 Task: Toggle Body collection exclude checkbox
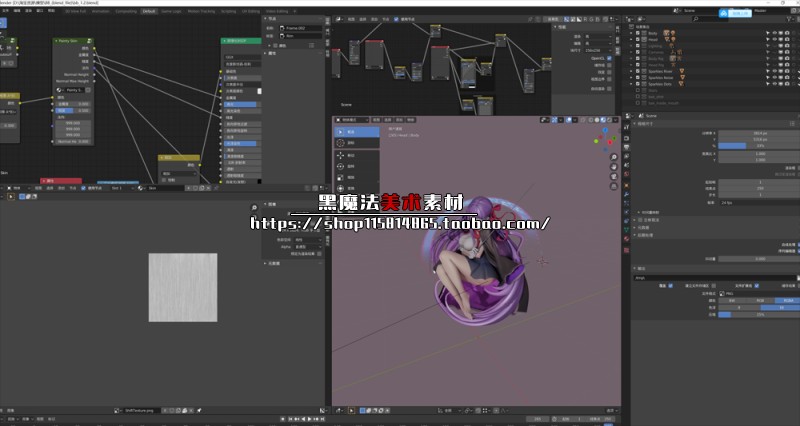pyautogui.click(x=638, y=33)
